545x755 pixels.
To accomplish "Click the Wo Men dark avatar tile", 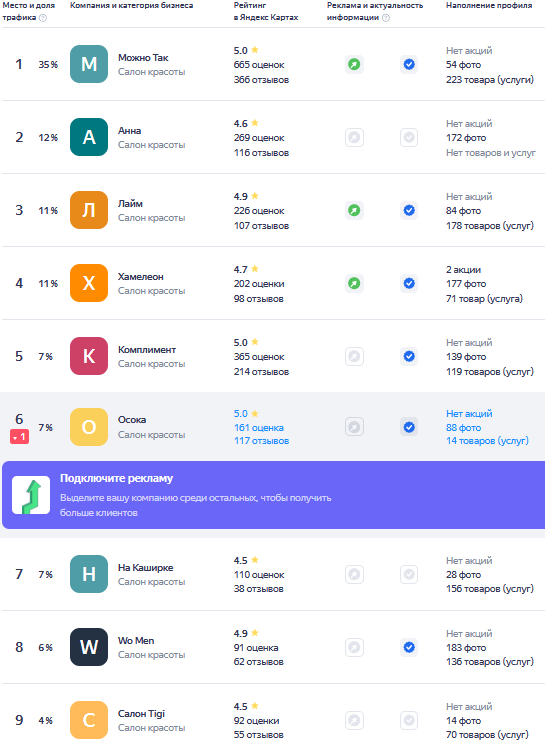I will pyautogui.click(x=89, y=647).
